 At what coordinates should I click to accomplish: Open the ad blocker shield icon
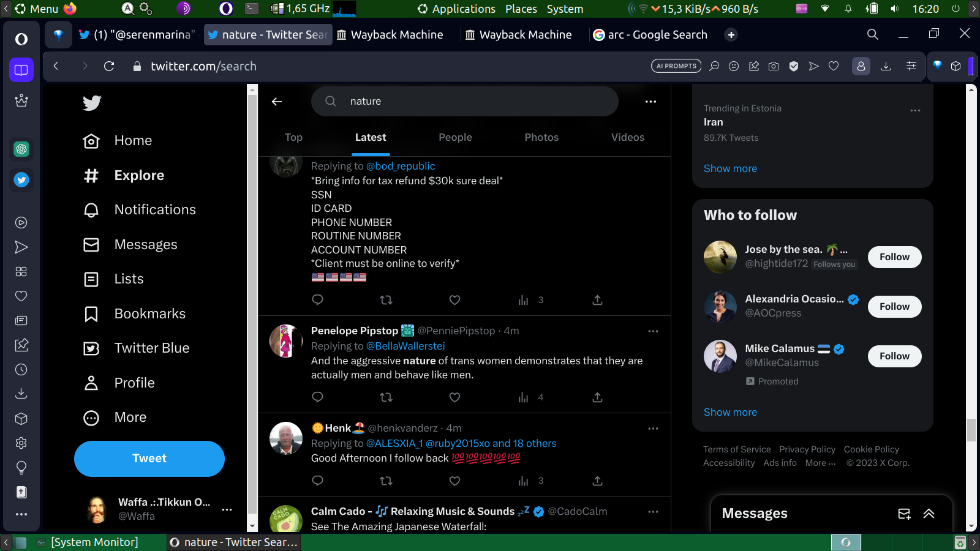[x=794, y=66]
